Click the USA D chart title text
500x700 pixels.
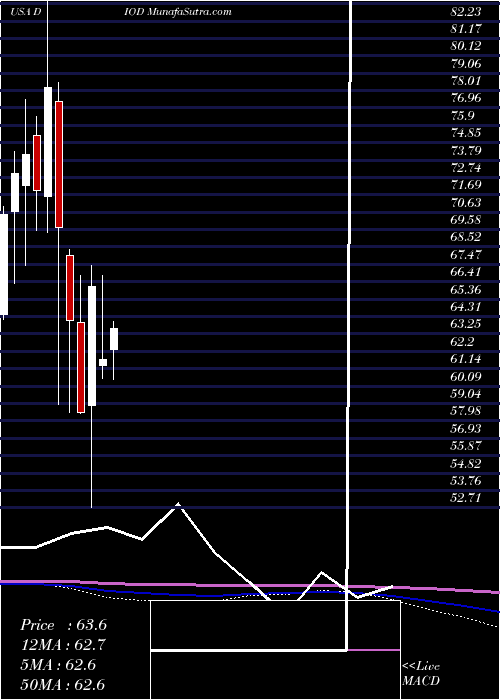click(26, 12)
